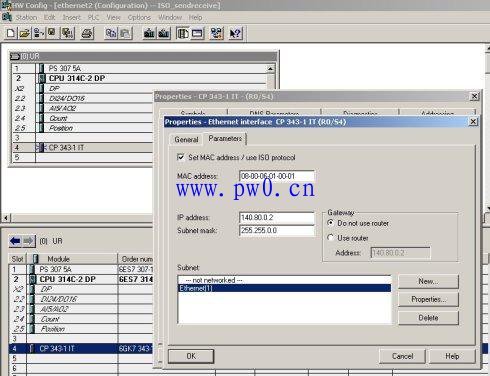Click the horizontal scrollbar left arrow

6,218
